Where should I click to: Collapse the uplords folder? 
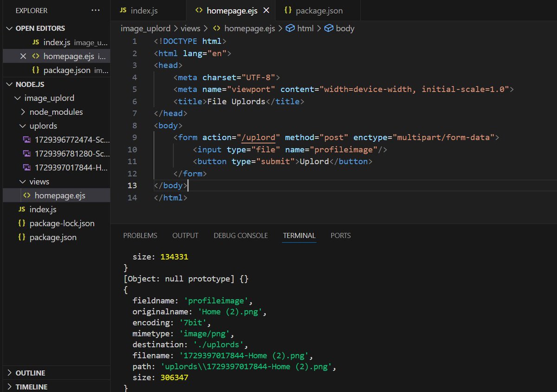(x=23, y=126)
